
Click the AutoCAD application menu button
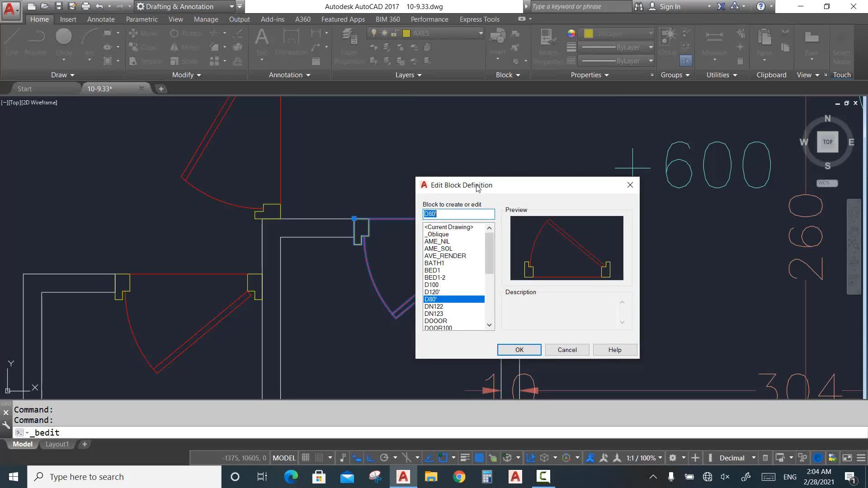click(x=10, y=9)
